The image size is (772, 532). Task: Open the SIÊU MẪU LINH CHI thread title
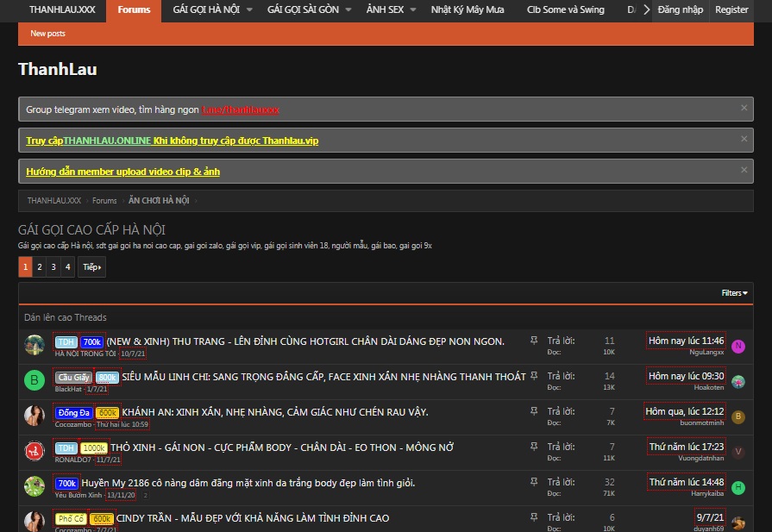click(324, 377)
